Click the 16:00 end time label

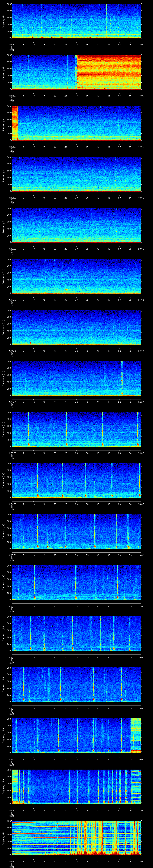click(x=141, y=45)
